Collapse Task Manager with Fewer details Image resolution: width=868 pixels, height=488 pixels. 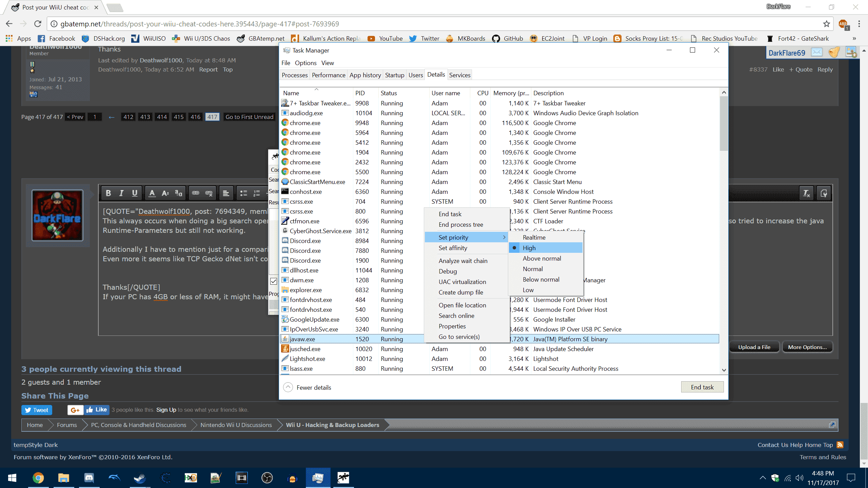307,387
